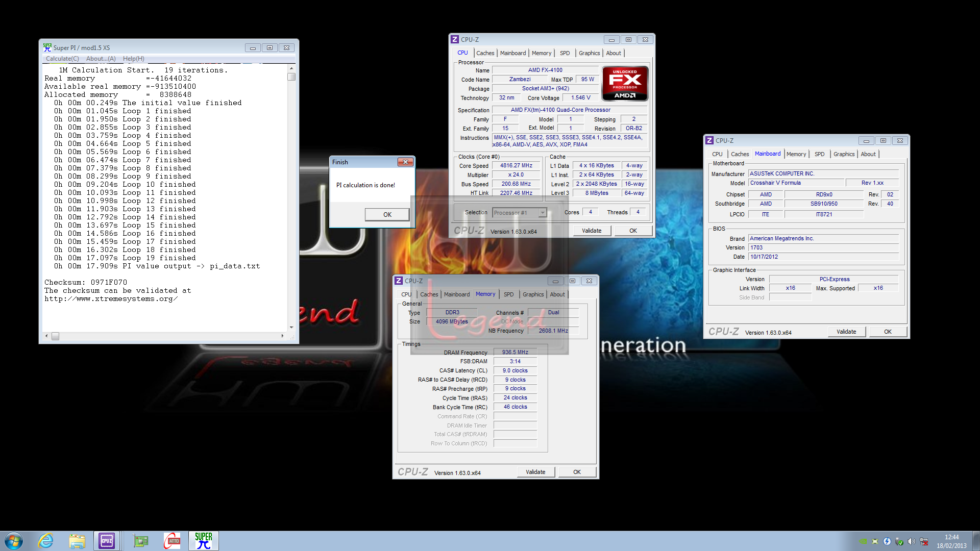Minimize the CPU-Z Mainboard window
980x551 pixels.
[x=866, y=140]
